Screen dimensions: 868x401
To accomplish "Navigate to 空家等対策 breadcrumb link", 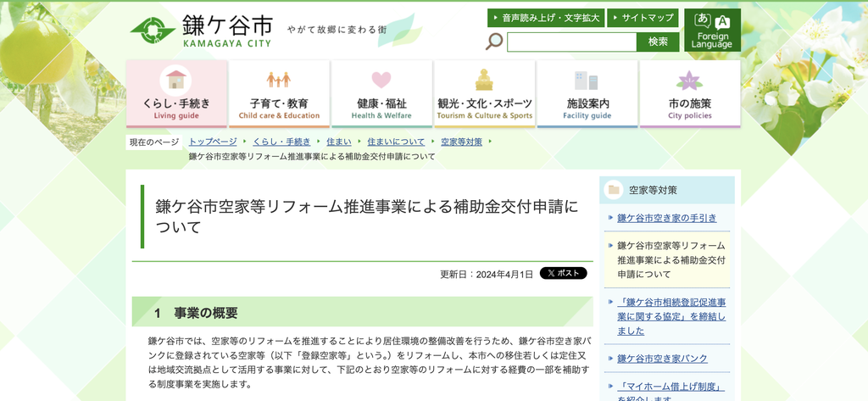I will (x=461, y=142).
